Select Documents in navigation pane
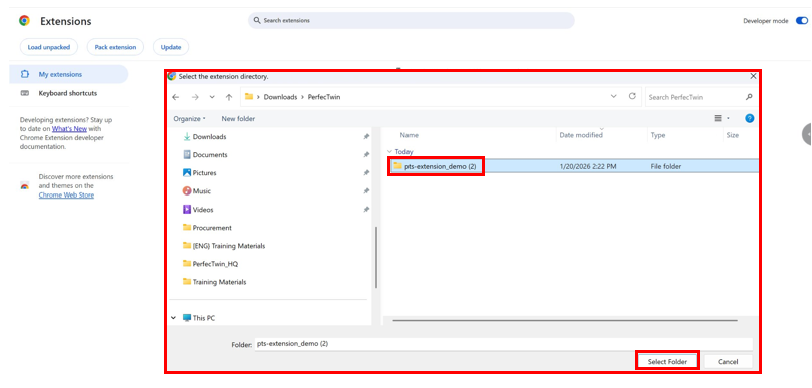 click(x=210, y=155)
